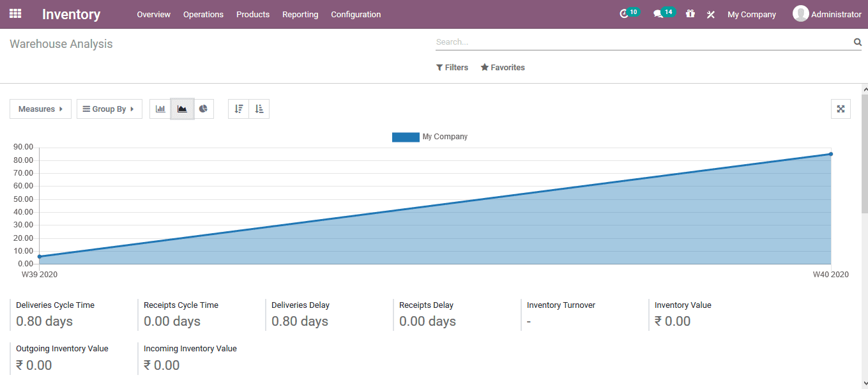Select the Administrator user menu

click(827, 13)
